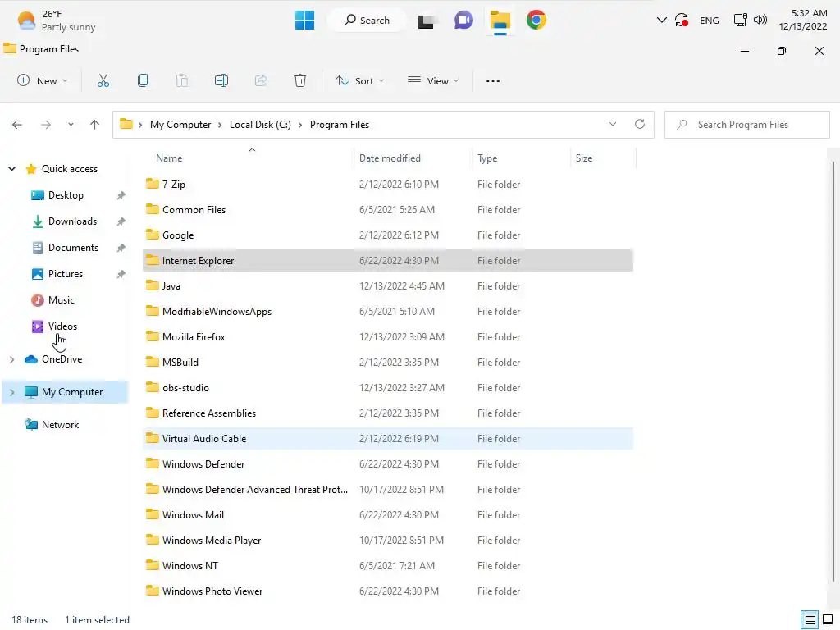Click the ENG language indicator

(x=710, y=21)
